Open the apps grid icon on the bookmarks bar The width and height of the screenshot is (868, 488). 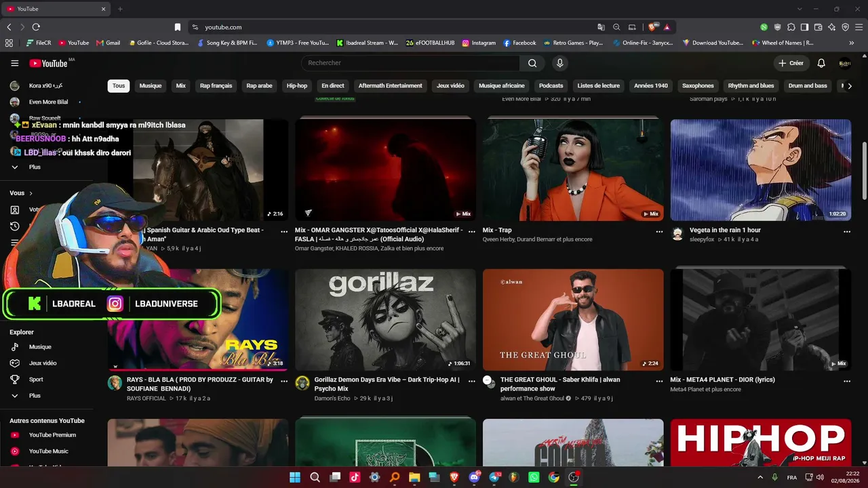coord(9,43)
